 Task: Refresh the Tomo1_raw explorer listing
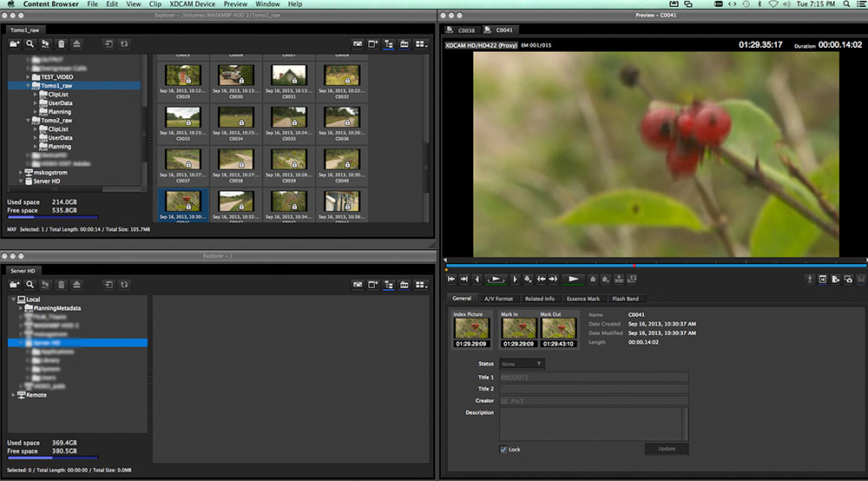click(124, 43)
